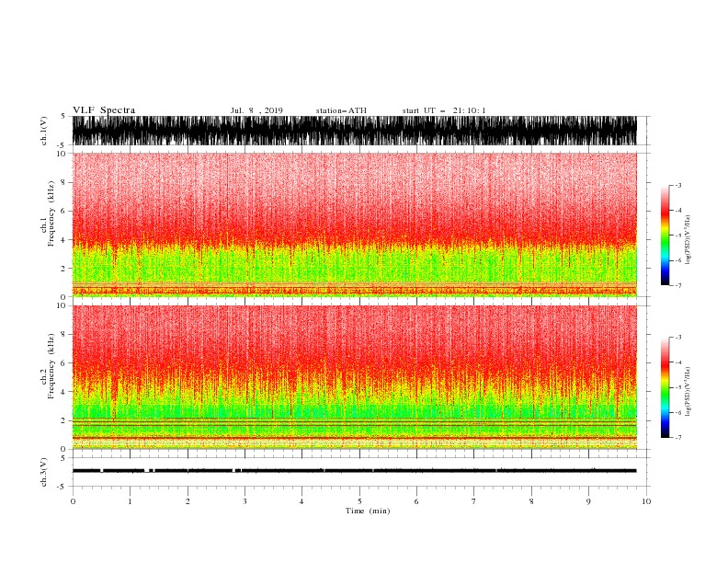Click the ch.3(V) waveform axis label
Viewport: 728px width, 563px height.
[44, 472]
